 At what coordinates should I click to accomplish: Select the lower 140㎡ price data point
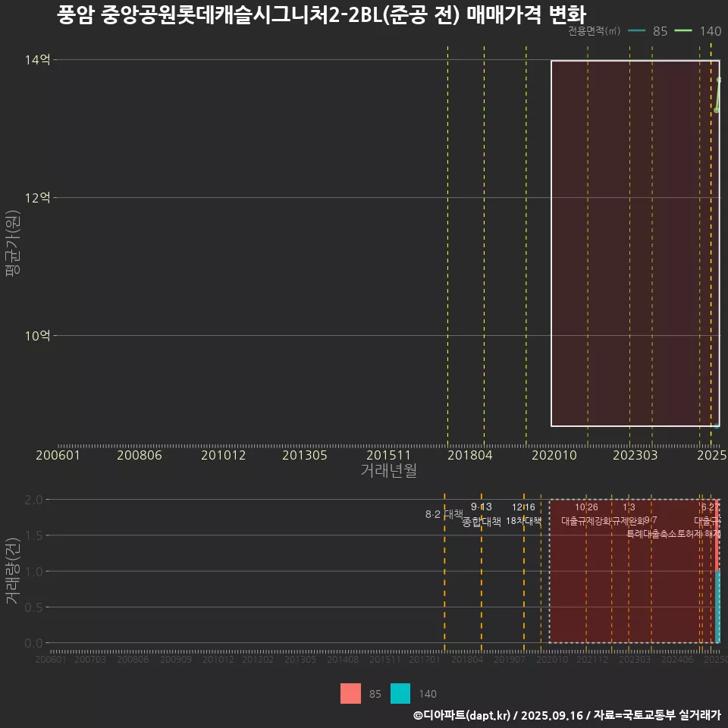click(x=717, y=110)
